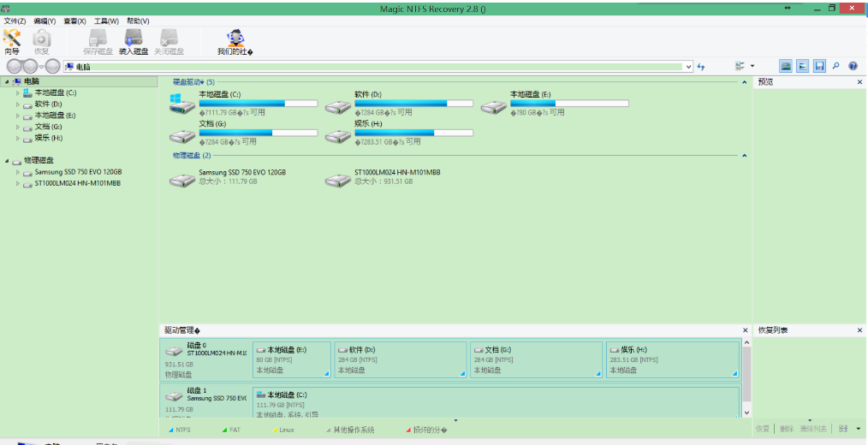Click the 装入磁盘 mount disk icon
868x445 pixels.
pos(134,42)
